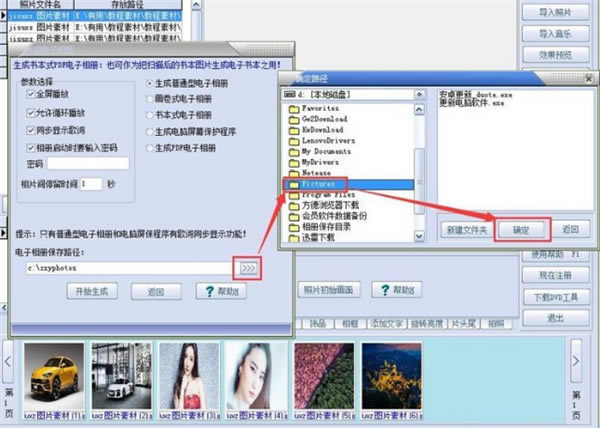Click the 现在注册 button
Screen dimensions: 600x428
pos(555,275)
